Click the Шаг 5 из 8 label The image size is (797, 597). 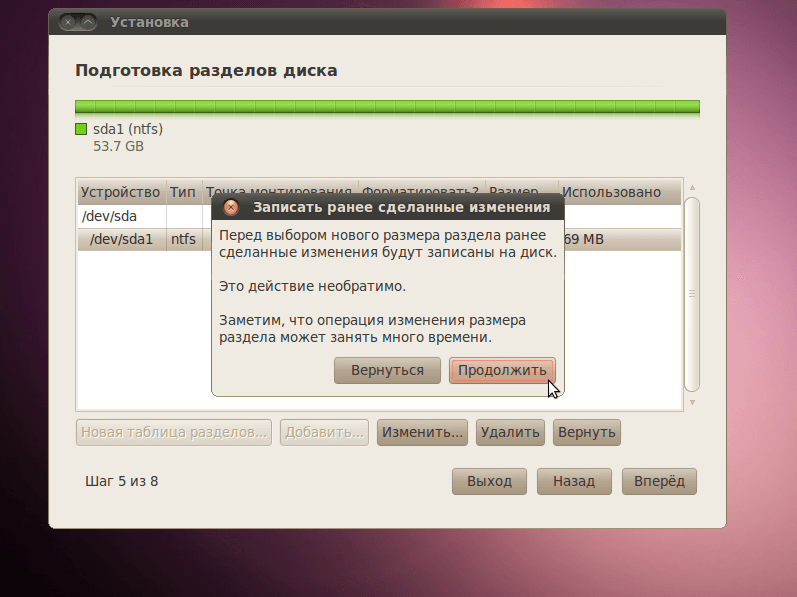122,481
